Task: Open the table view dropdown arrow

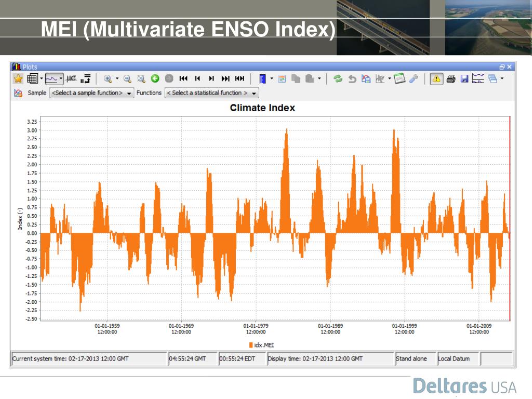Action: (x=42, y=79)
